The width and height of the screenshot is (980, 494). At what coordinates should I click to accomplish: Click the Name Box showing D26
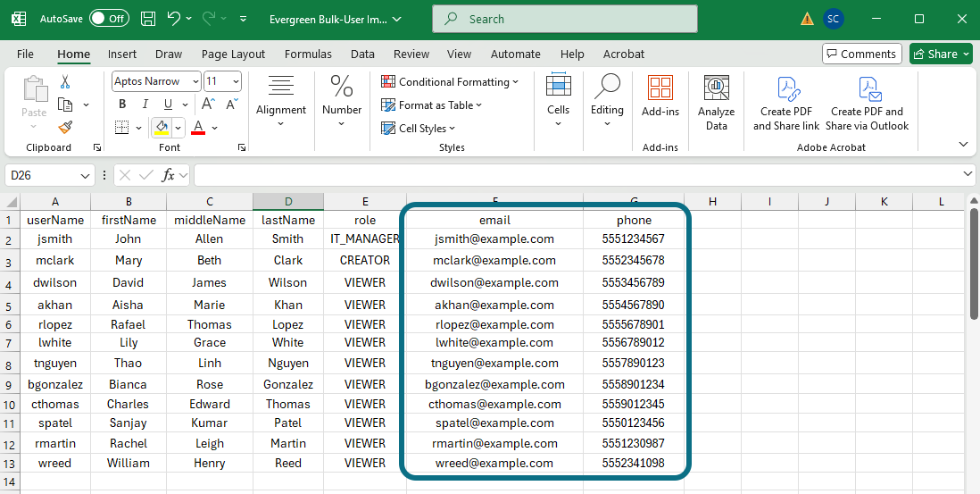(x=49, y=176)
